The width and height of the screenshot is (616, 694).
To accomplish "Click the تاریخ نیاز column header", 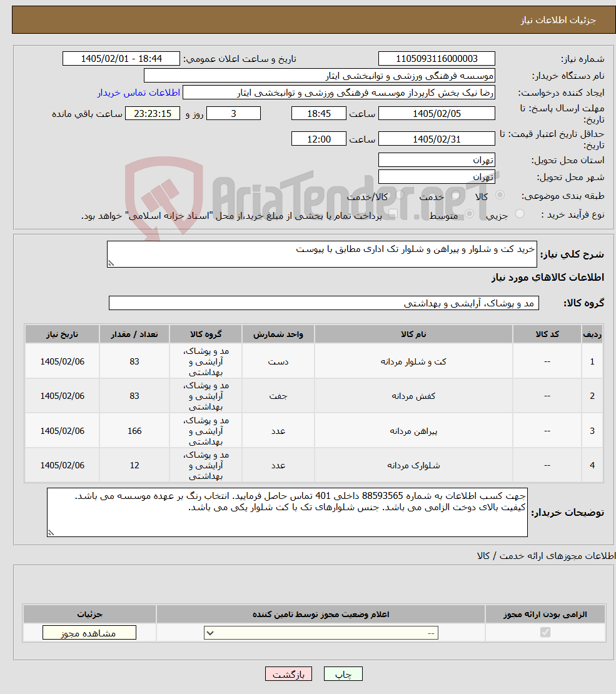I will tap(62, 334).
